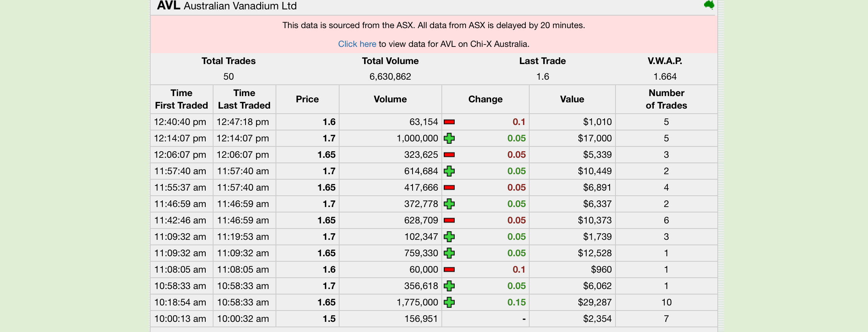Click the red minus icon beside 323,625 volume
Screen dimensions: 868x332
pyautogui.click(x=449, y=155)
